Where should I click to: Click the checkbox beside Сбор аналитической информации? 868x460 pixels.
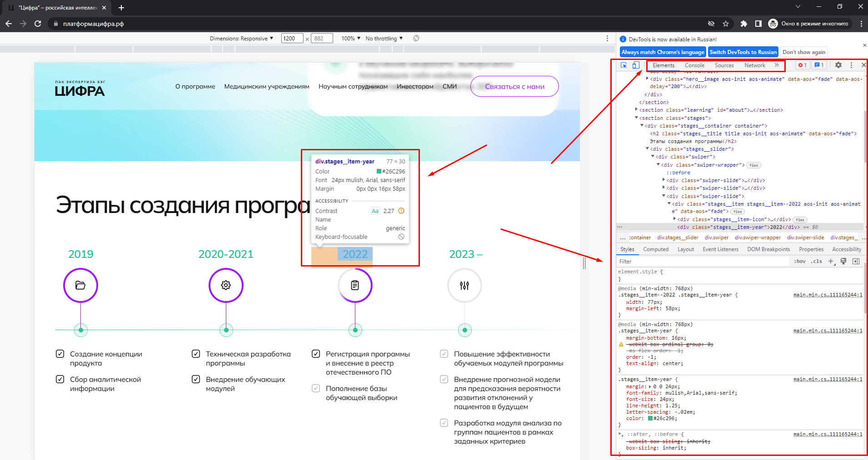coord(60,379)
